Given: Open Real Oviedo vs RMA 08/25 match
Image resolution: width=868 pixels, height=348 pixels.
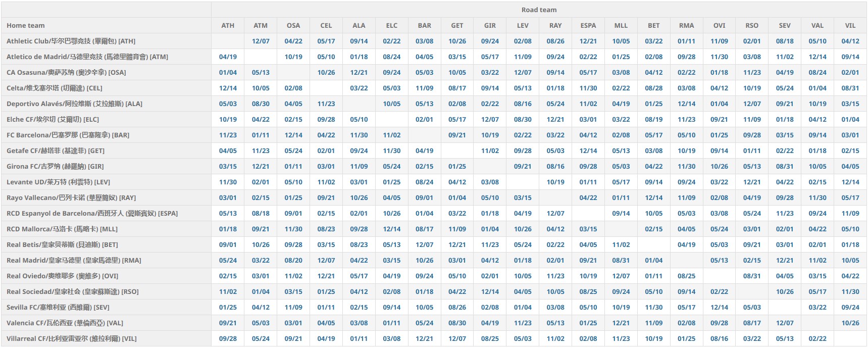Looking at the screenshot, I should point(686,276).
